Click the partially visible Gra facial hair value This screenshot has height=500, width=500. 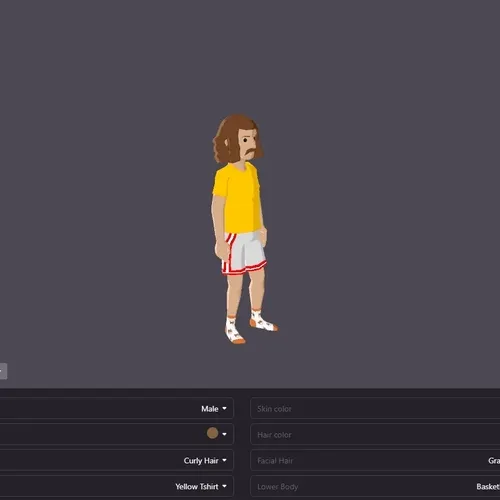494,461
